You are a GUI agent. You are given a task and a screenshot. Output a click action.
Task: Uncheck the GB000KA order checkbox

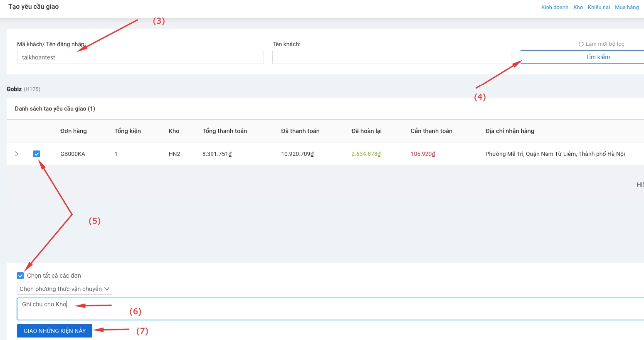tap(37, 154)
